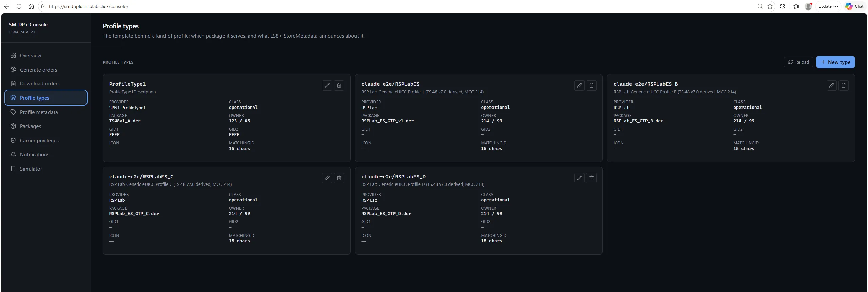The height and width of the screenshot is (292, 868).
Task: Open the browser zoom magnifier icon
Action: (x=760, y=6)
